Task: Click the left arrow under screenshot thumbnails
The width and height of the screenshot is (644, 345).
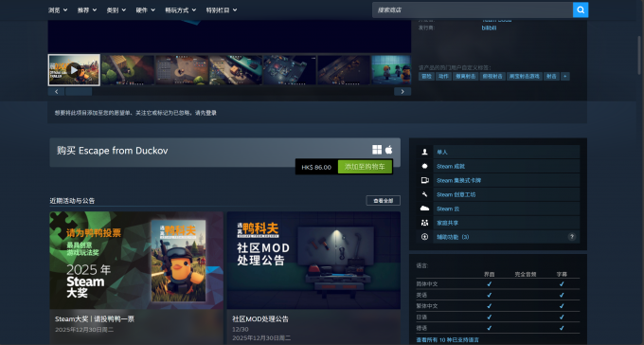Action: (56, 92)
